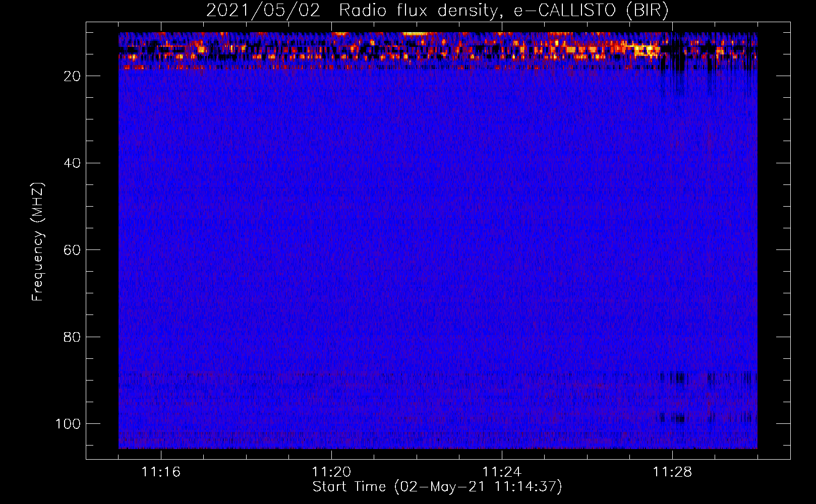Screen dimensions: 816x504
Task: Click the '100' frequency tick label
Action: (x=68, y=424)
